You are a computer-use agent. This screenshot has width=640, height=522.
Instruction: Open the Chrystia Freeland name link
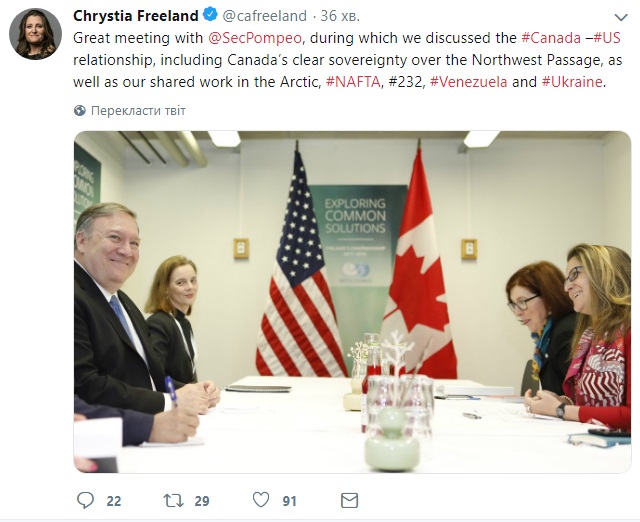136,16
